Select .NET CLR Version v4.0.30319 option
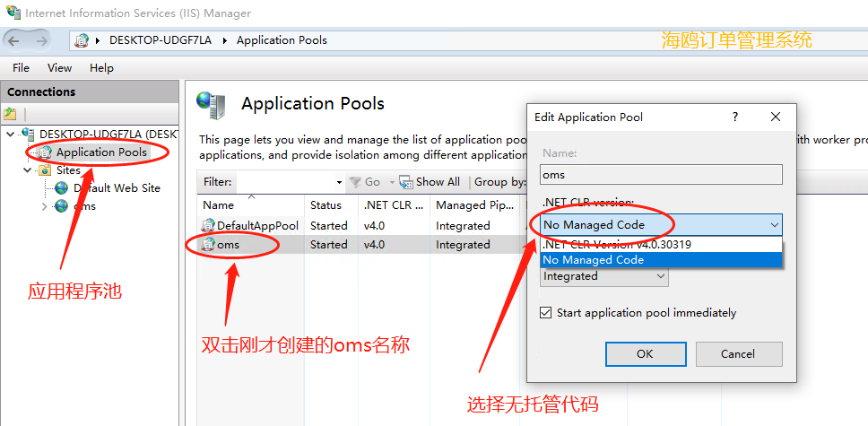 click(x=661, y=244)
